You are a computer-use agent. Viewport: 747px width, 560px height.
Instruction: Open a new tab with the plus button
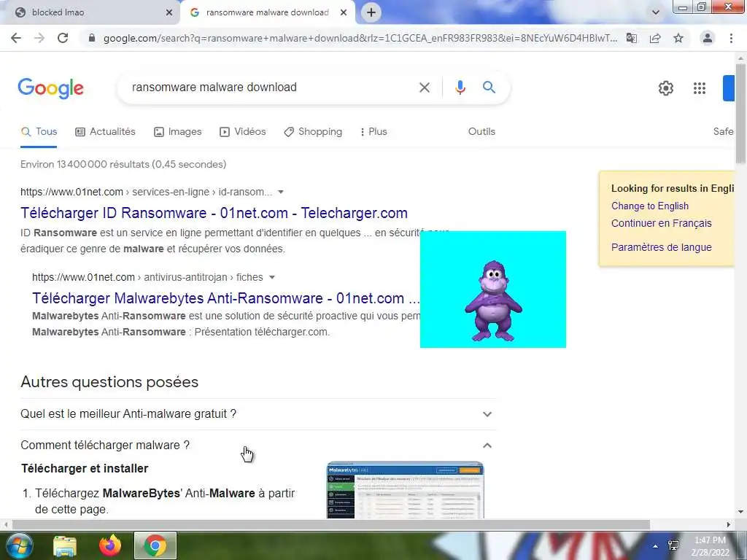pyautogui.click(x=371, y=12)
